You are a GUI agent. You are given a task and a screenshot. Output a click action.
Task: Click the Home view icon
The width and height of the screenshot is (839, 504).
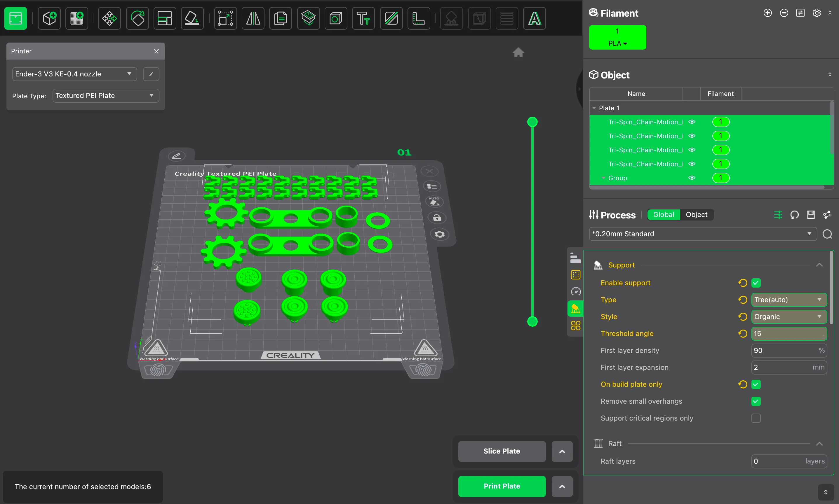click(x=518, y=52)
